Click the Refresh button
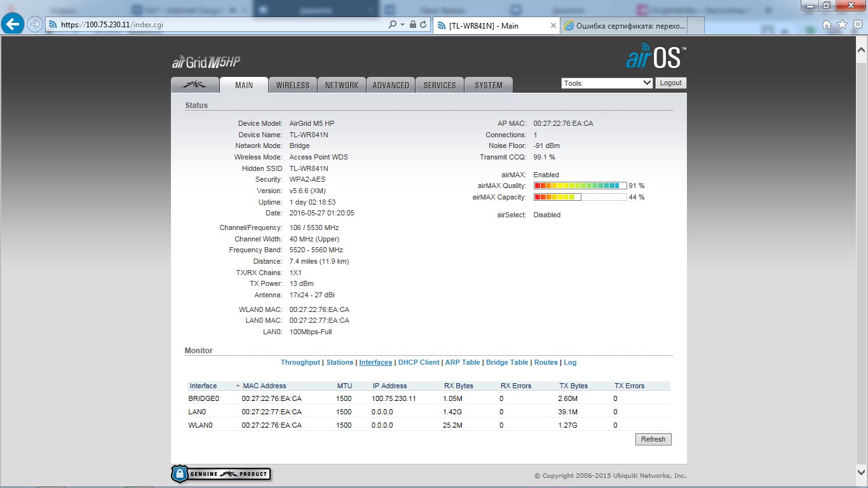868x488 pixels. [653, 439]
